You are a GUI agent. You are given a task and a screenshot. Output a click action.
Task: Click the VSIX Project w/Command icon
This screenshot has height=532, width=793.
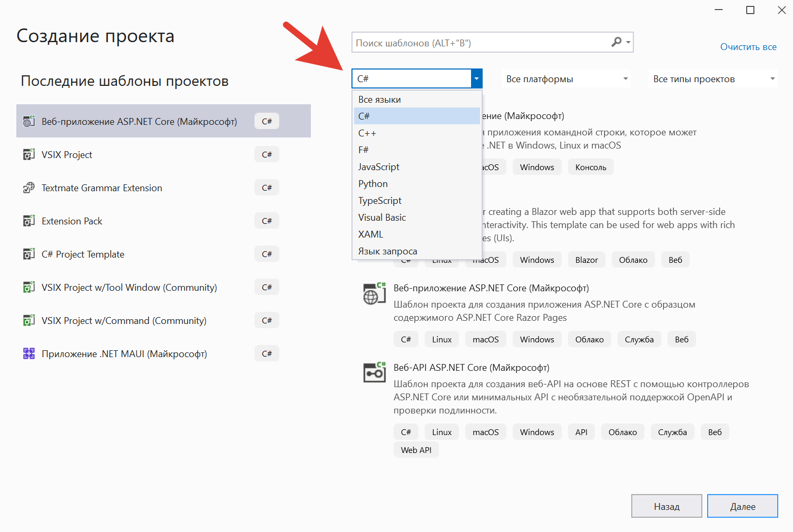[29, 320]
